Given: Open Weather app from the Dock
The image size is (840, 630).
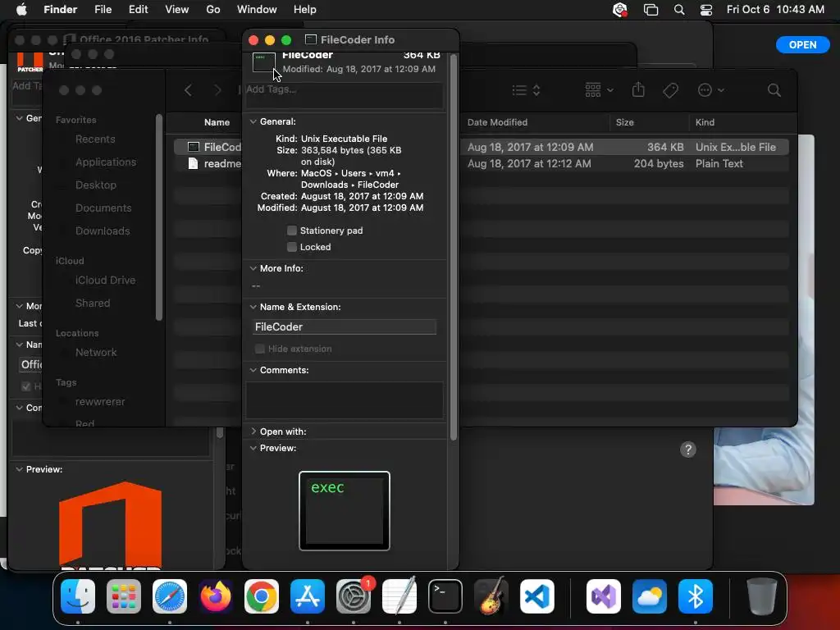Looking at the screenshot, I should click(x=650, y=596).
